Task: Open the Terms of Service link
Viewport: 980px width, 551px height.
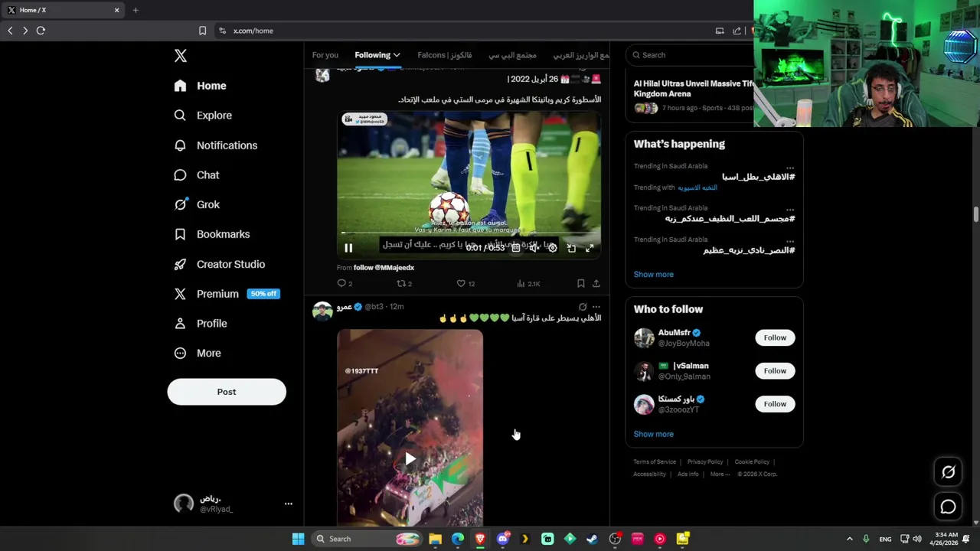Action: click(655, 462)
